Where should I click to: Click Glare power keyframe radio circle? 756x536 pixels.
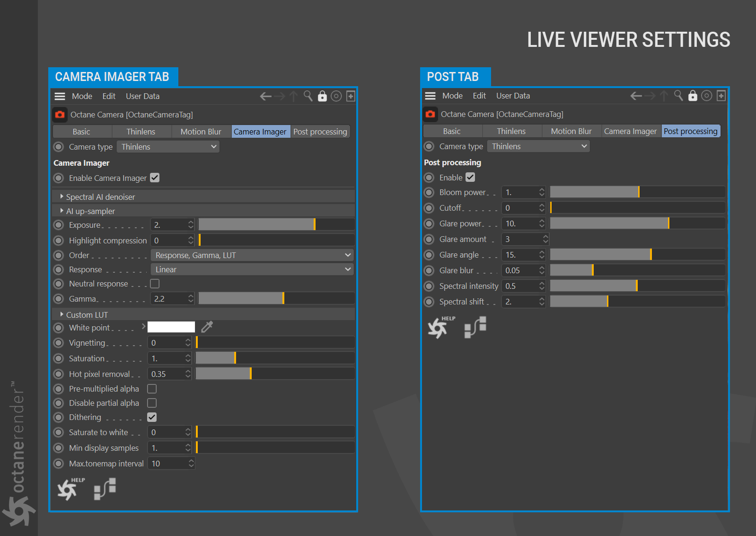[x=429, y=223]
